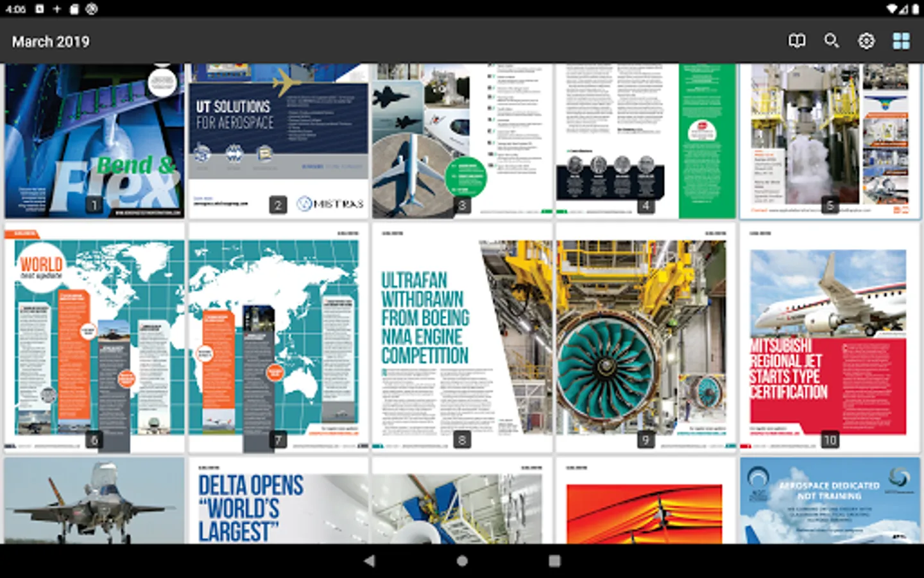Click the page number 10 badge
924x578 pixels.
pyautogui.click(x=830, y=440)
